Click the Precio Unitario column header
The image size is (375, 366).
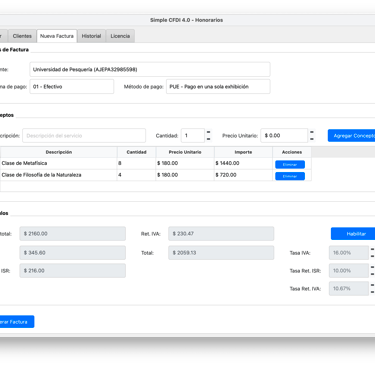(x=185, y=152)
